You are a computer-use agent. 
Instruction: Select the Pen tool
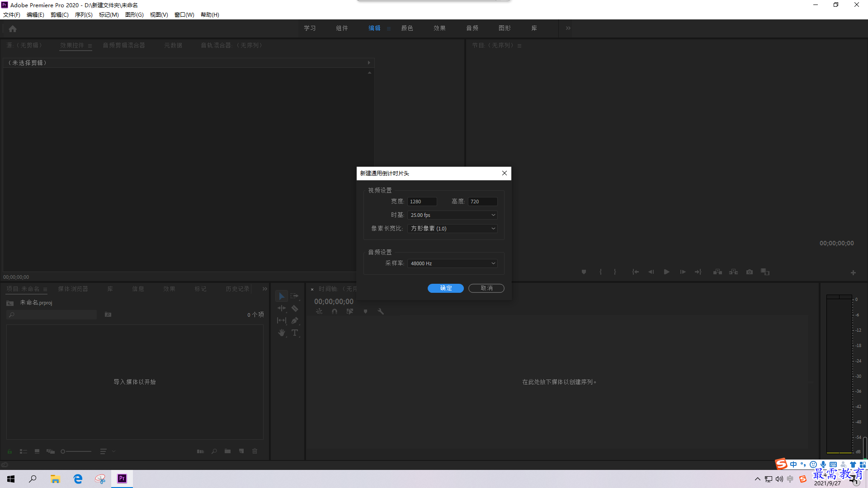click(x=295, y=321)
